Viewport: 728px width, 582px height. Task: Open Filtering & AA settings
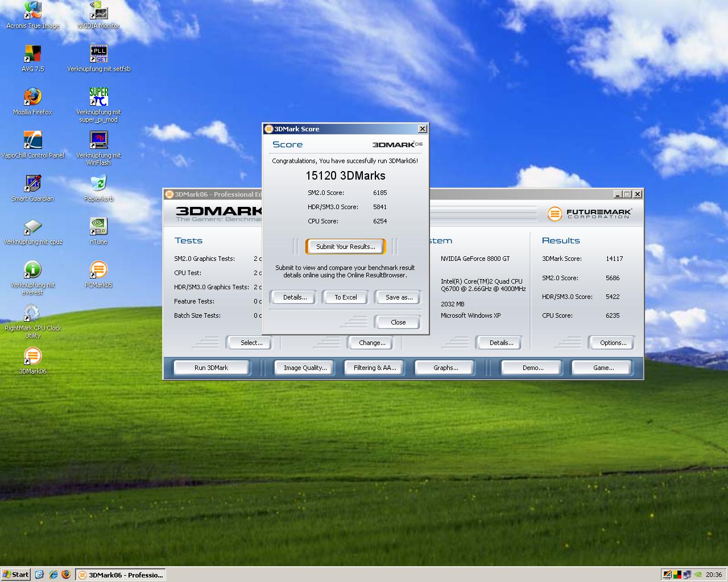pyautogui.click(x=375, y=368)
